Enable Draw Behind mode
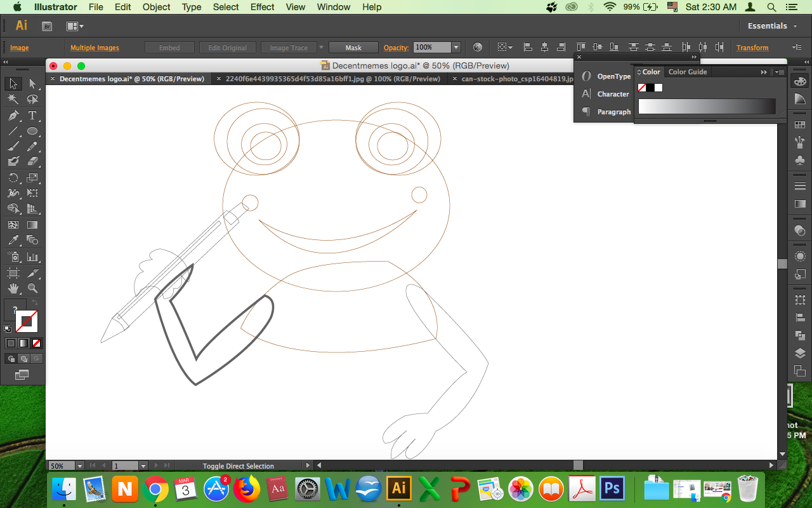The image size is (812, 508). coord(23,358)
